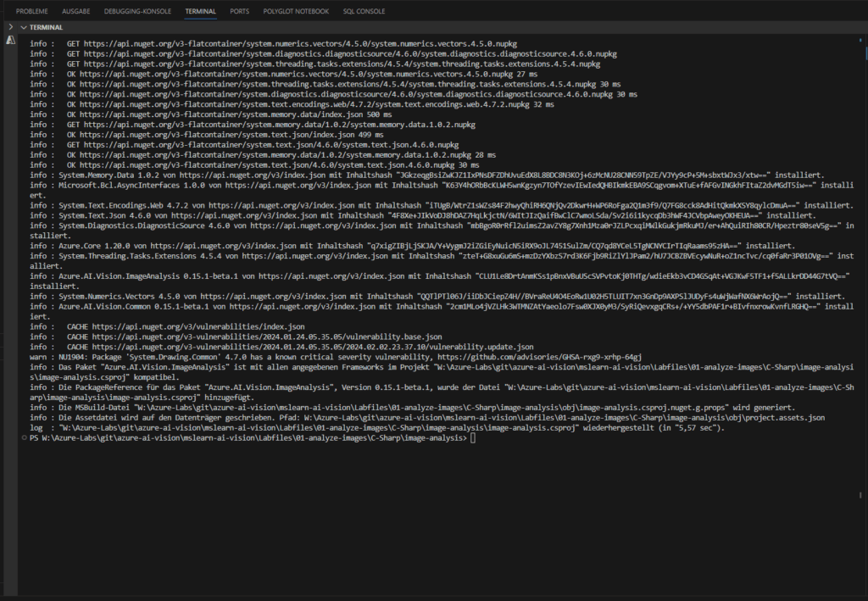Click 'Die PackageReference für das Paket' text
Viewport: 868px width, 601px height.
tap(130, 387)
